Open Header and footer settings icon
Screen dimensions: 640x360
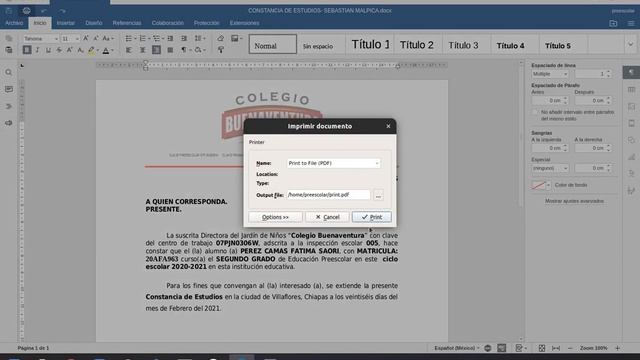point(631,123)
